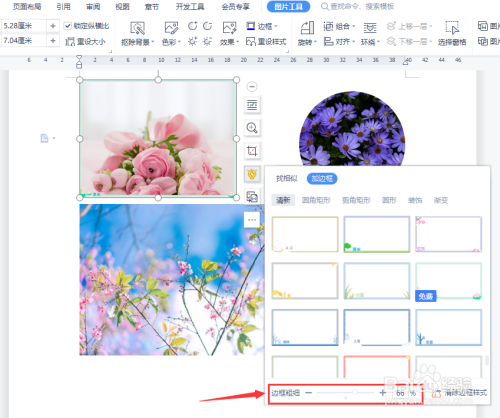Click the border thickness slider handle
The height and width of the screenshot is (418, 500).
point(355,393)
